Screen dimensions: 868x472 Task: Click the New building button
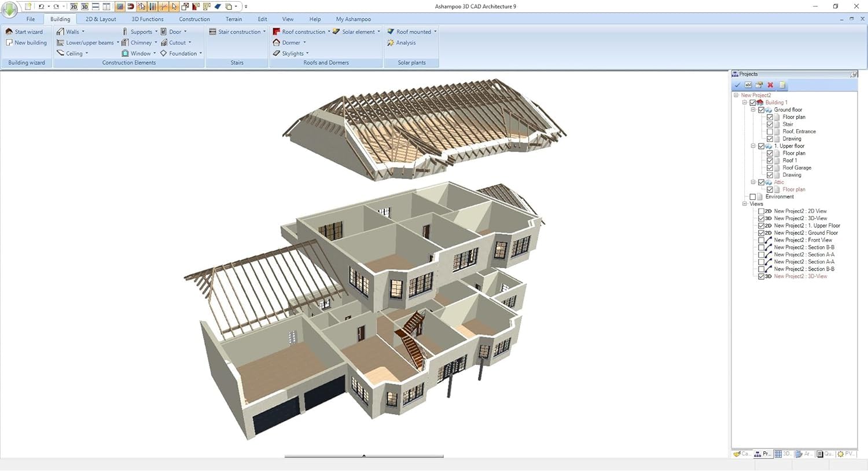click(26, 43)
